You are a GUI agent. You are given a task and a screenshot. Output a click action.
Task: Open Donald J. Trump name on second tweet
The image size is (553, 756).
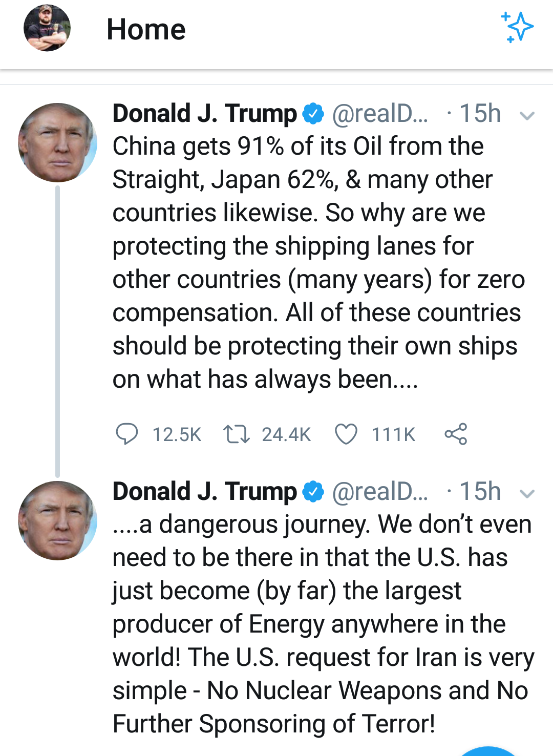coord(205,491)
